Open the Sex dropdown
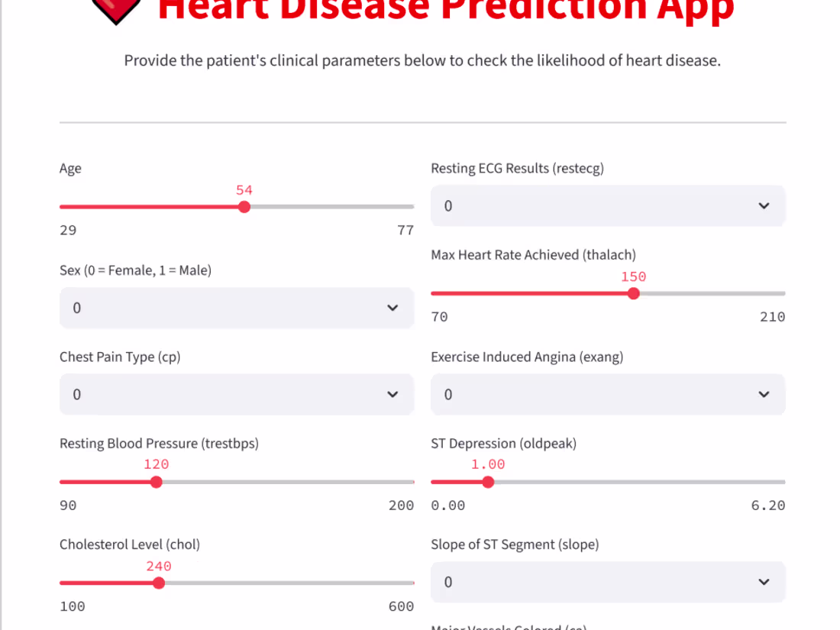The width and height of the screenshot is (840, 630). coord(237,308)
